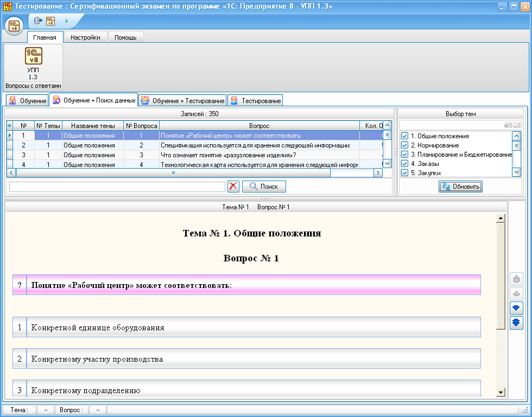Screen dimensions: 532x417
Task: Click into the search text field
Action: 117,187
